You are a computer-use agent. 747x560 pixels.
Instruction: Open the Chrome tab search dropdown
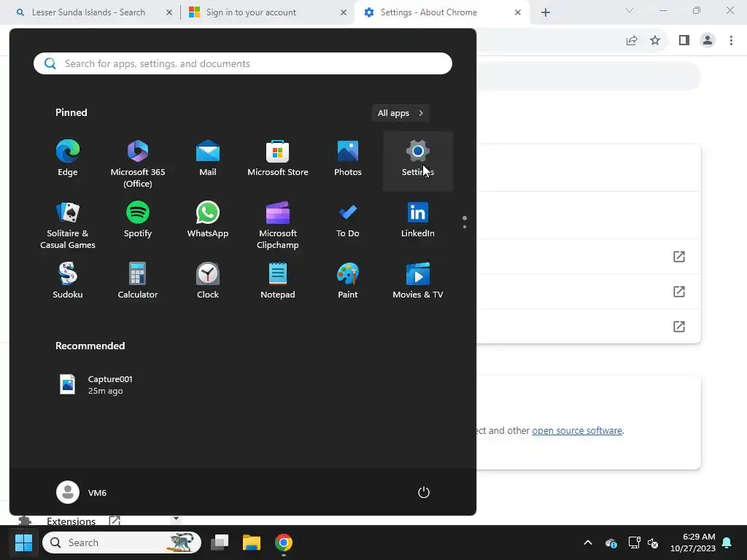coord(630,10)
